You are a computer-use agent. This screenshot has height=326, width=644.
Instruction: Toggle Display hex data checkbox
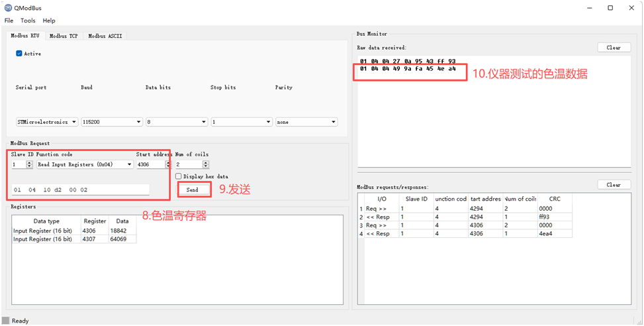(x=179, y=176)
